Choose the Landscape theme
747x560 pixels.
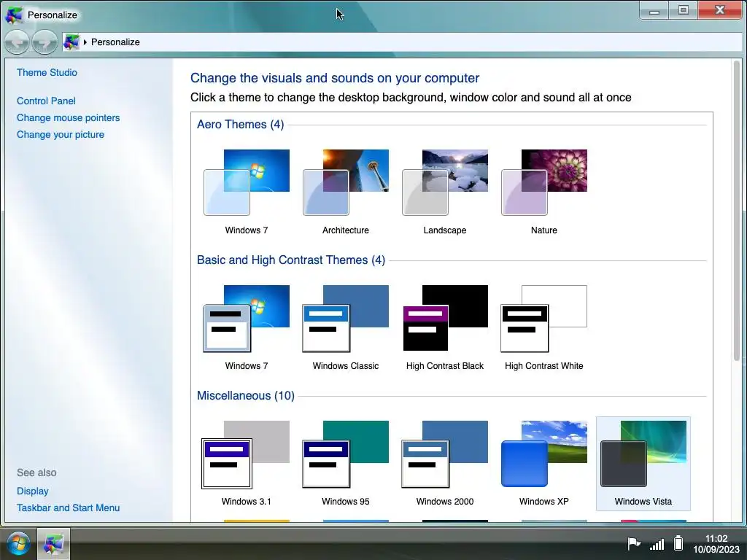[445, 192]
